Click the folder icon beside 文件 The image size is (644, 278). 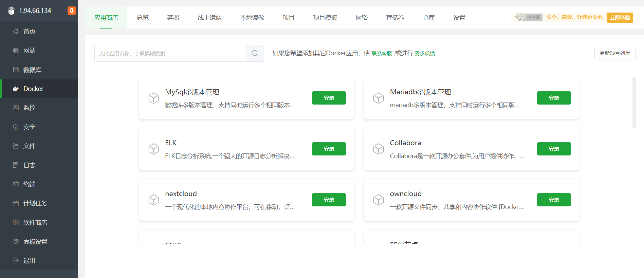coord(16,146)
